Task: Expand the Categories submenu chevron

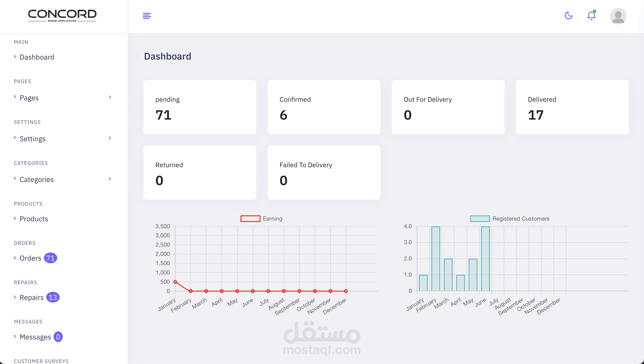Action: pos(110,179)
